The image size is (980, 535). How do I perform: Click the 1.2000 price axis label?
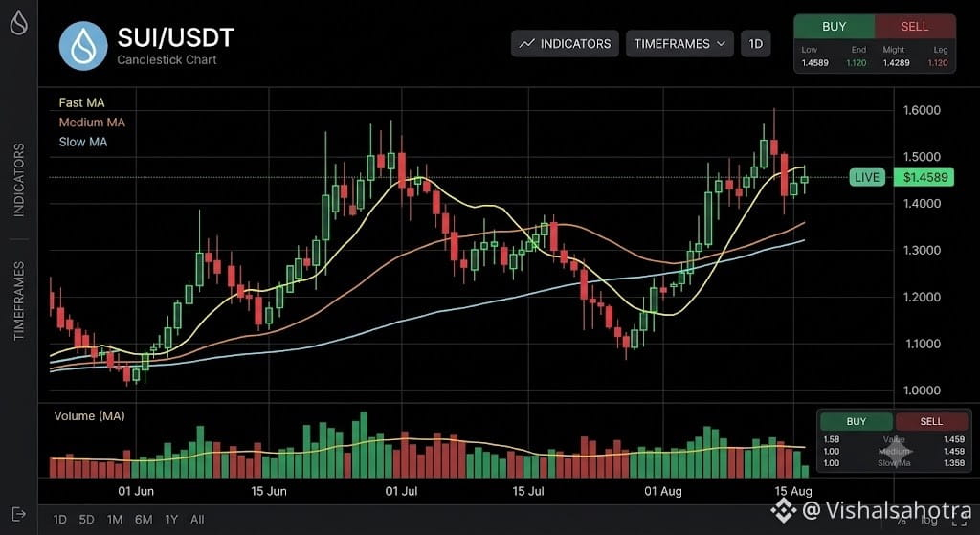[922, 297]
